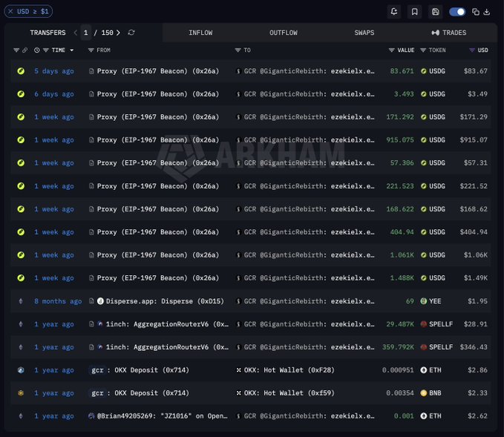Click SPELLF token on the $28.91 row
This screenshot has height=437, width=504.
click(441, 324)
